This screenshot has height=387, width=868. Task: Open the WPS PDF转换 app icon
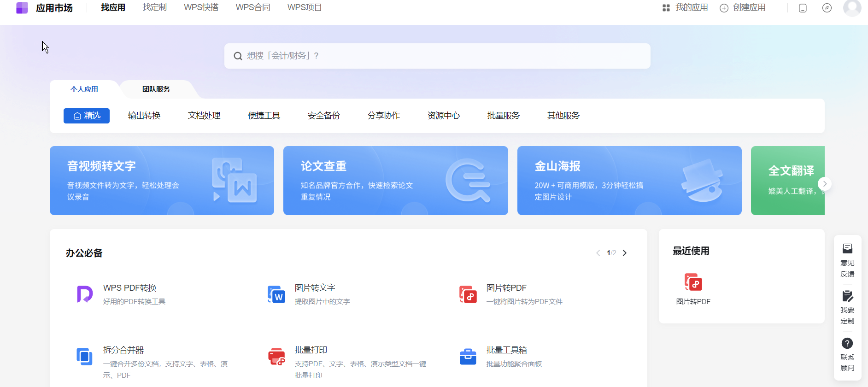tap(84, 294)
